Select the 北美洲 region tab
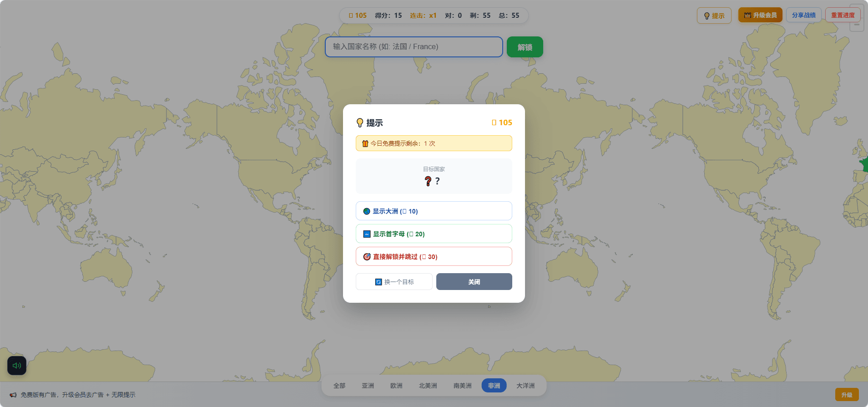The width and height of the screenshot is (868, 407). (428, 386)
